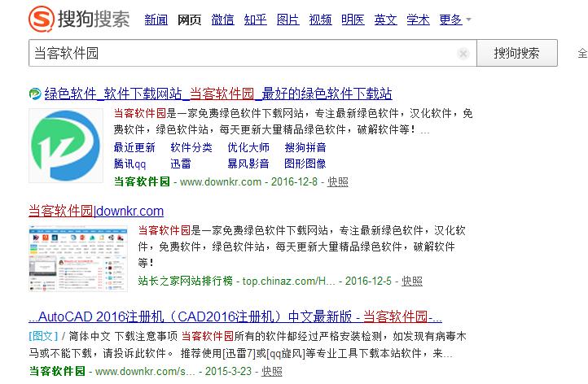Select the 网页 tab

(x=189, y=20)
